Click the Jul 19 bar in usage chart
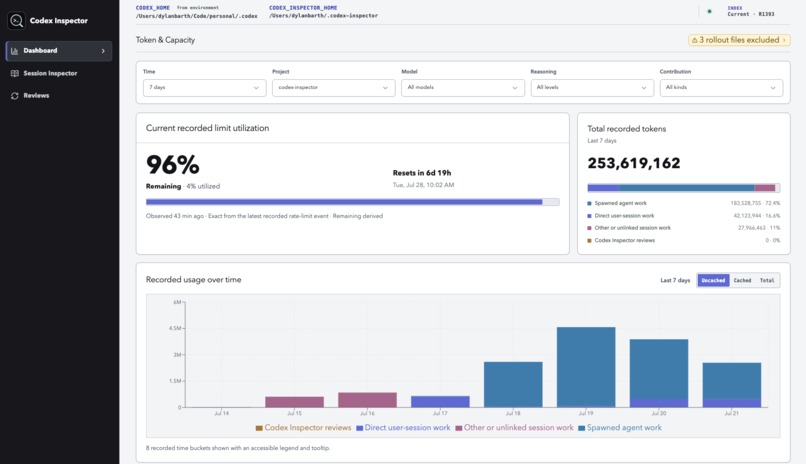Viewport: 806px width, 464px height. [x=586, y=367]
